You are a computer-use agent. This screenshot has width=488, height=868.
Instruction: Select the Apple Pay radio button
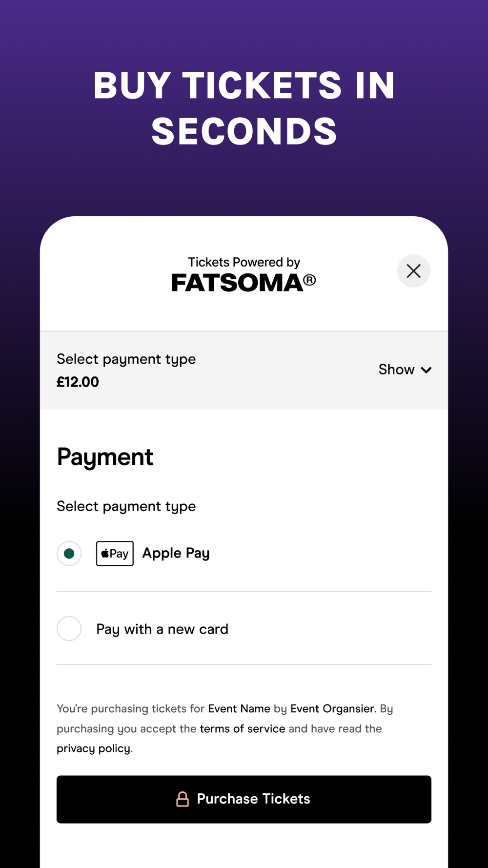(69, 553)
